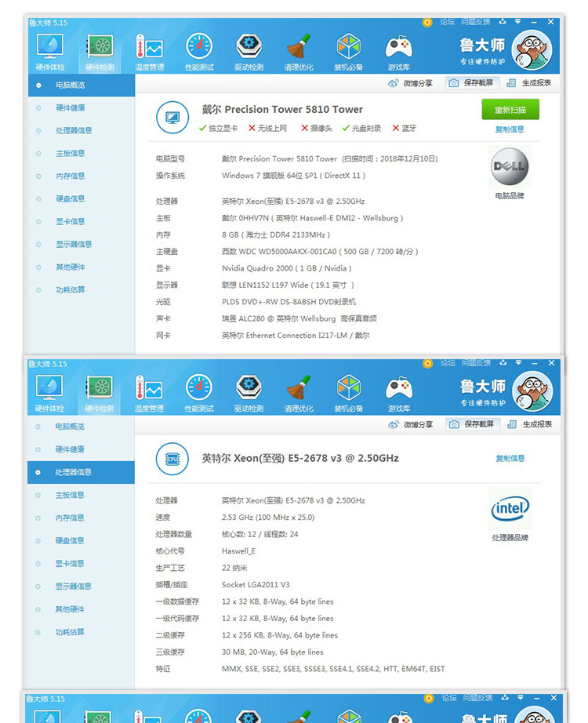This screenshot has height=723, width=588.
Task: Click 生成报表 in Xeon processor window
Action: (x=529, y=423)
